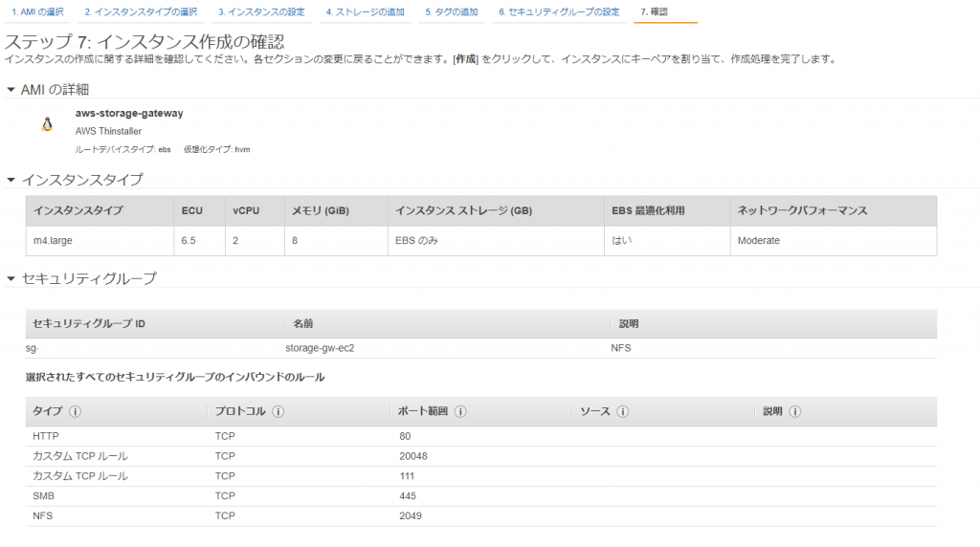Click port 2049 in inbound rules
This screenshot has width=980, height=547.
[x=411, y=515]
